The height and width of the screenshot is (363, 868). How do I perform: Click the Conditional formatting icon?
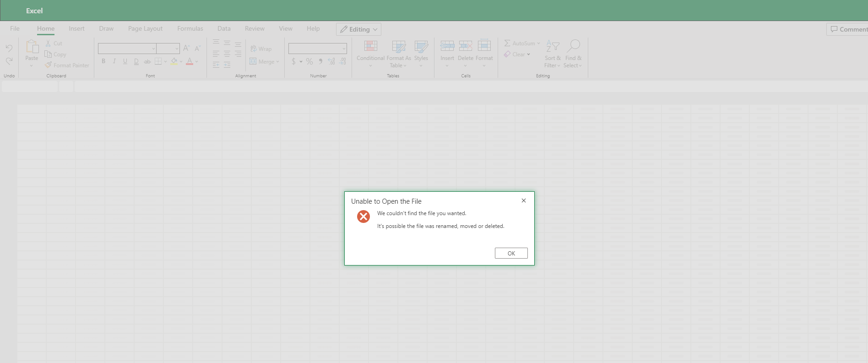(370, 46)
